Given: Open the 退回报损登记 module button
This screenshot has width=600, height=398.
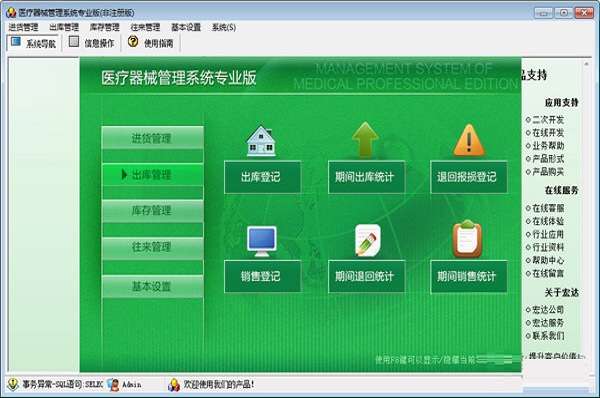Looking at the screenshot, I should point(469,177).
